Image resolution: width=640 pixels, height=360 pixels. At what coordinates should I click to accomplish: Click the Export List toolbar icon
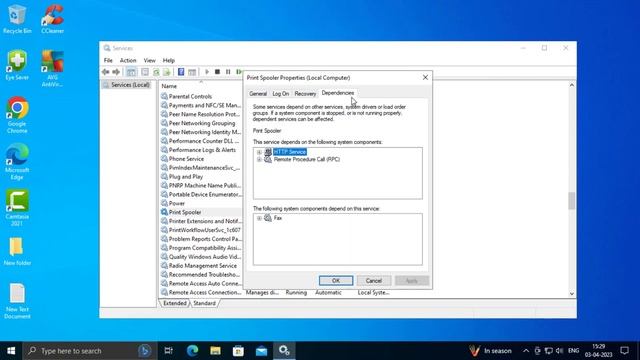(167, 72)
